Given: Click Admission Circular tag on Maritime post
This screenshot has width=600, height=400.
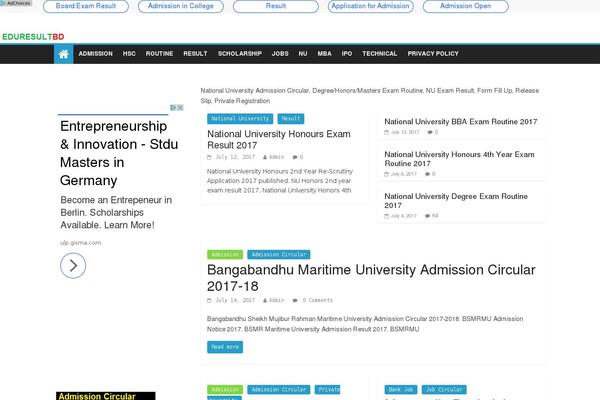Looking at the screenshot, I should 279,254.
